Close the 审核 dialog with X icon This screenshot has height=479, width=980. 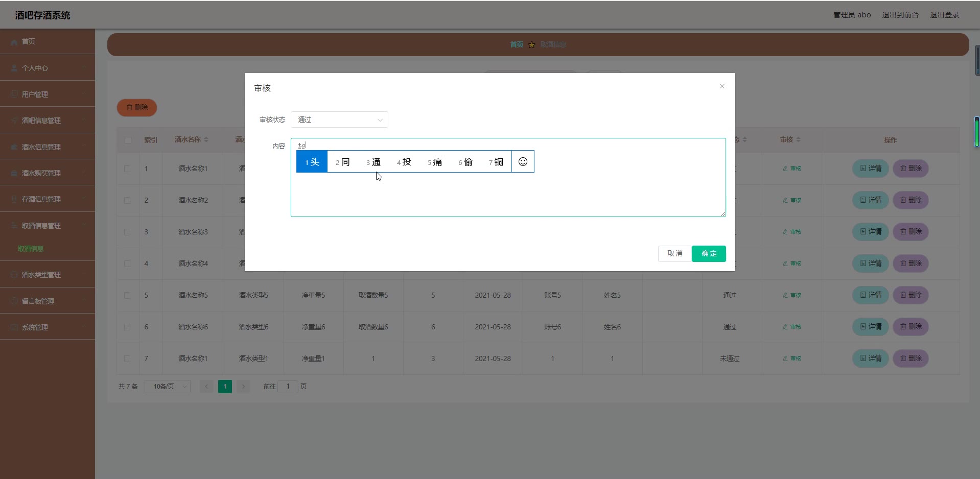[x=722, y=86]
